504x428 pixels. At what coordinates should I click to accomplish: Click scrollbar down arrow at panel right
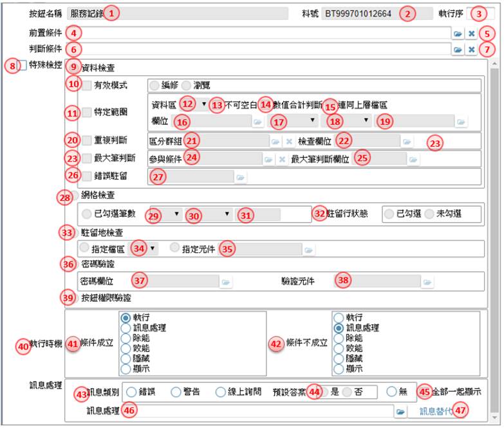[495, 418]
